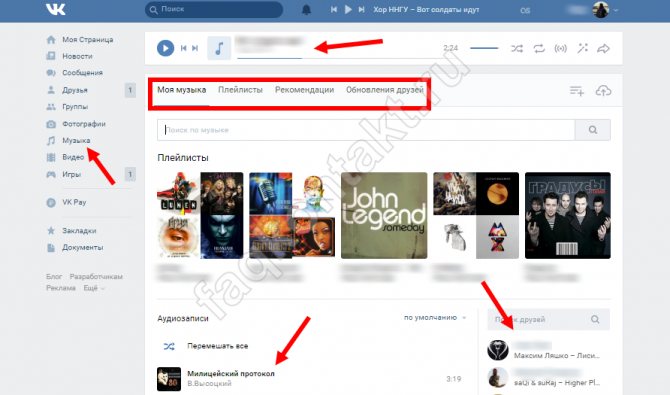Click the upload audio cloud icon

pos(603,91)
